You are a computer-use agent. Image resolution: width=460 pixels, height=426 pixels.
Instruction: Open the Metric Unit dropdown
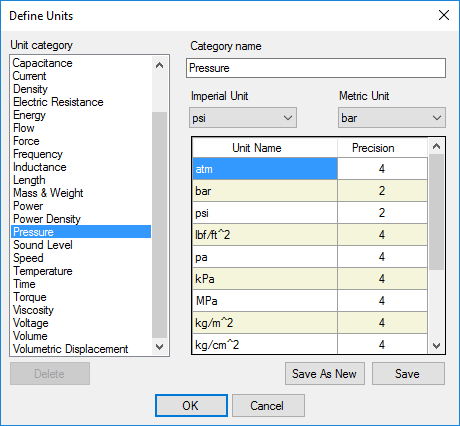[x=392, y=118]
